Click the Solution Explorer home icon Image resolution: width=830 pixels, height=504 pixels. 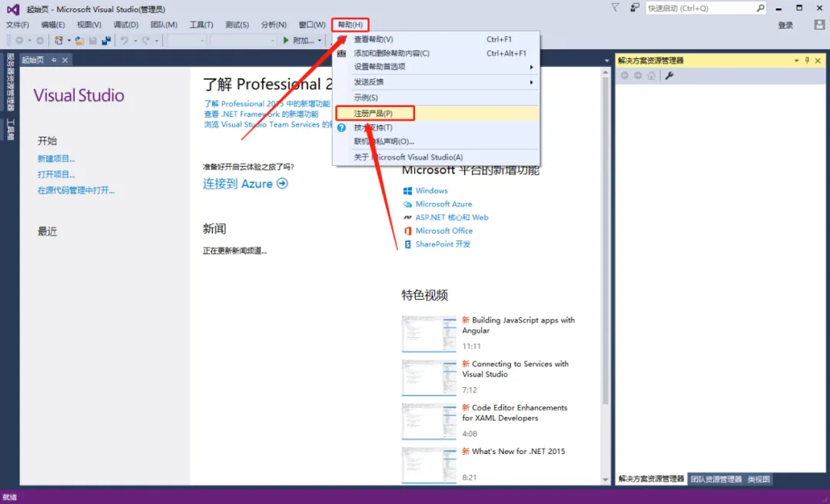click(651, 76)
